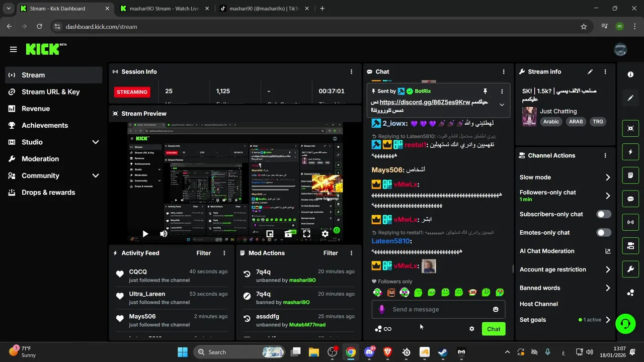Mute the stream preview volume
The height and width of the screenshot is (362, 644).
[164, 234]
